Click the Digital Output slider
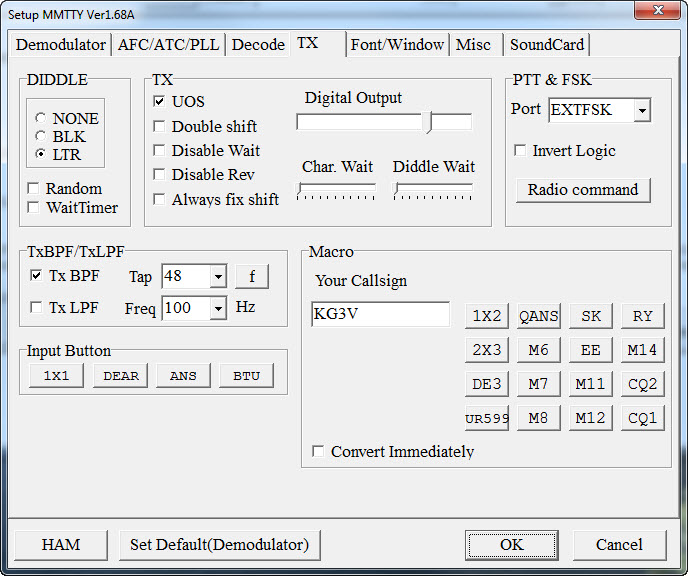 point(383,122)
